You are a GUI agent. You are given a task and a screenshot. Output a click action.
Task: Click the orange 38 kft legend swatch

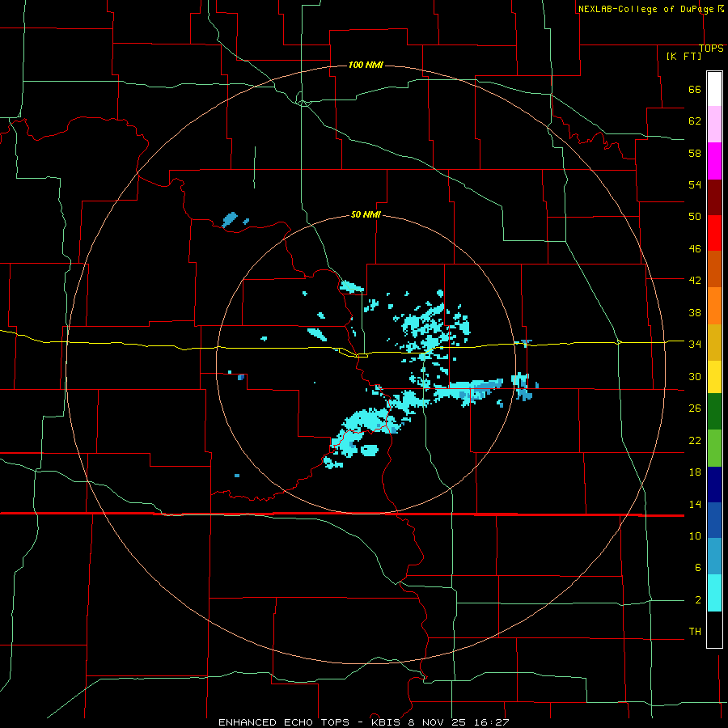714,306
